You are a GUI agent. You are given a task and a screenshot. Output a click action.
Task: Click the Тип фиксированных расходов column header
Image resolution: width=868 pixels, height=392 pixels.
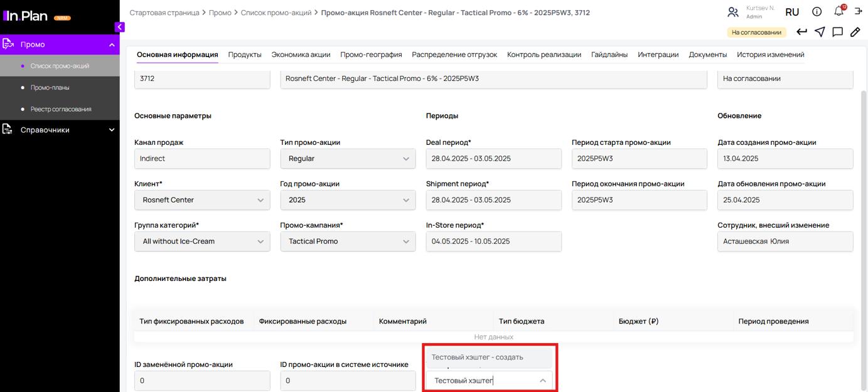[x=191, y=321]
